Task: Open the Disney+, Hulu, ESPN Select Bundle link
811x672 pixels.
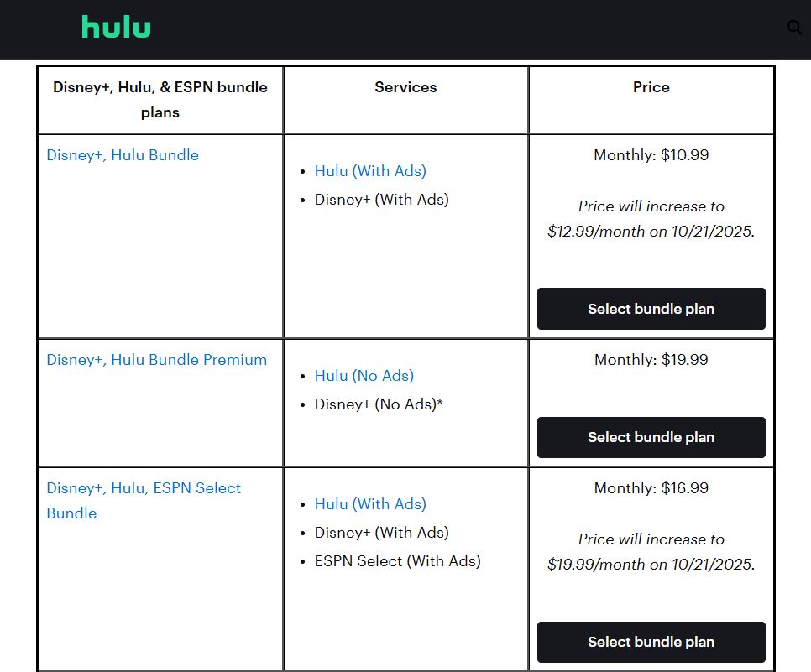Action: point(144,500)
